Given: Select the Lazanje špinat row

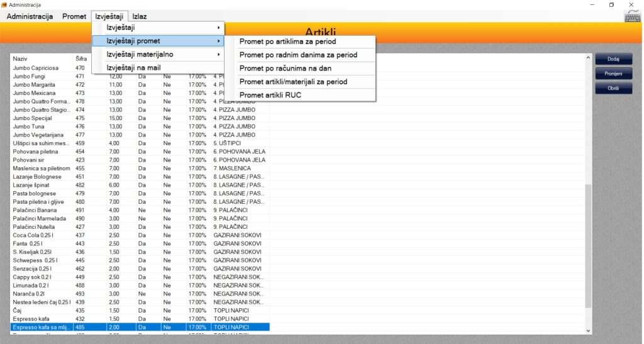Looking at the screenshot, I should click(140, 185).
